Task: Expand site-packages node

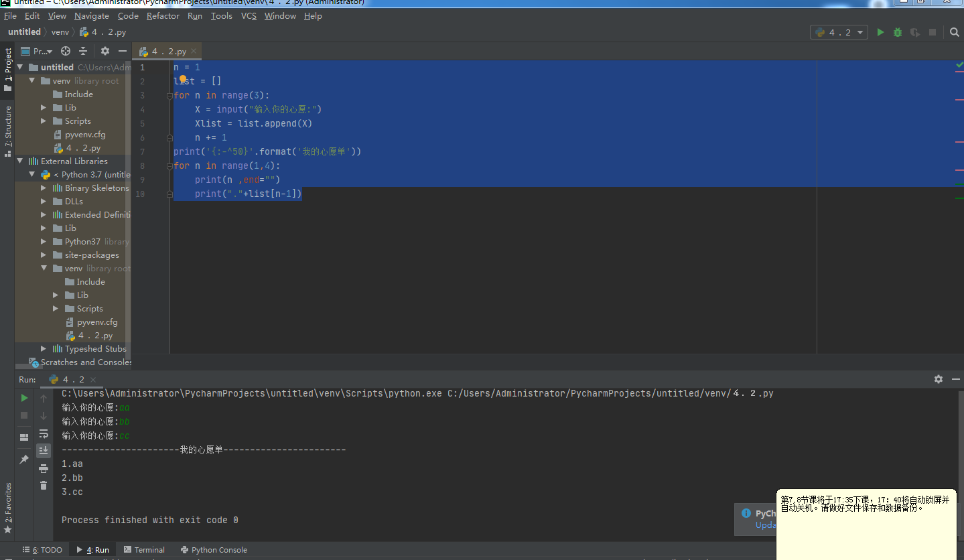Action: click(44, 255)
